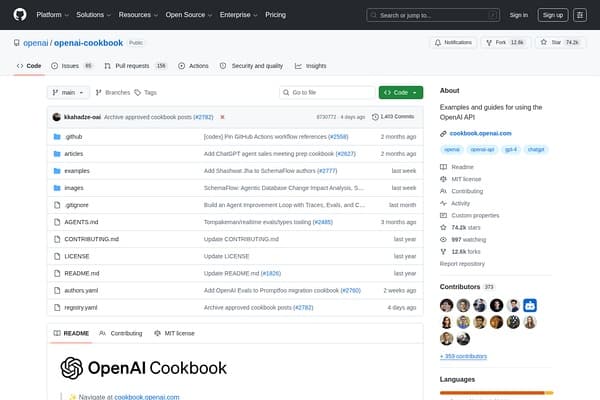Go to the Pricing page
Image resolution: width=600 pixels, height=400 pixels.
click(276, 15)
